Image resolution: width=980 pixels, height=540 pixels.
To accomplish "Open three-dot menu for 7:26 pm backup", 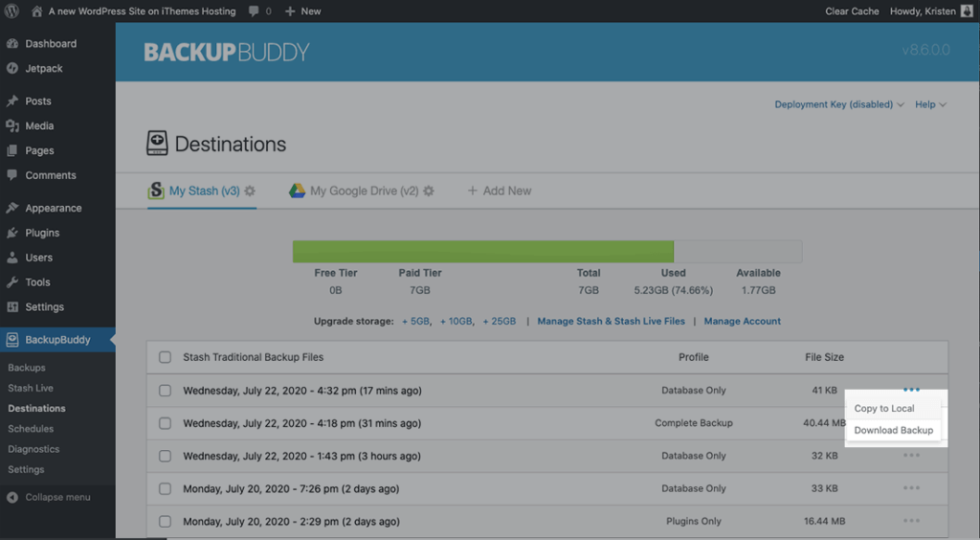I will pos(911,488).
